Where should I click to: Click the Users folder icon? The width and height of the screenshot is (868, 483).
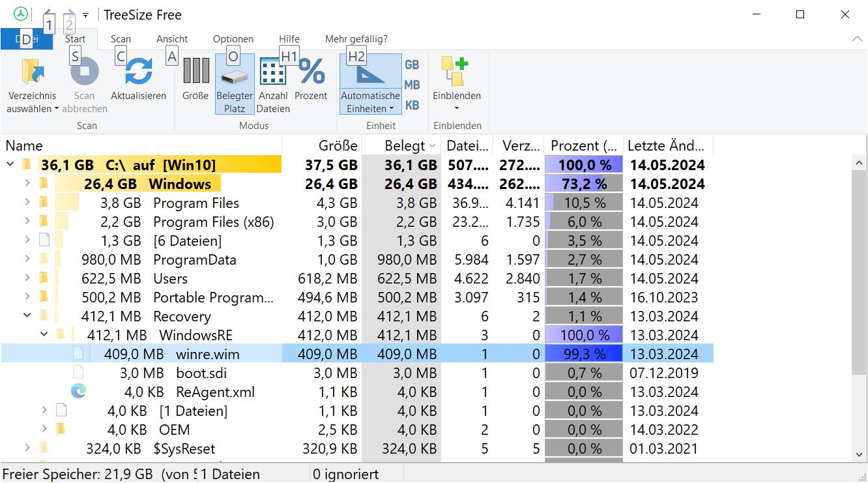pos(44,278)
